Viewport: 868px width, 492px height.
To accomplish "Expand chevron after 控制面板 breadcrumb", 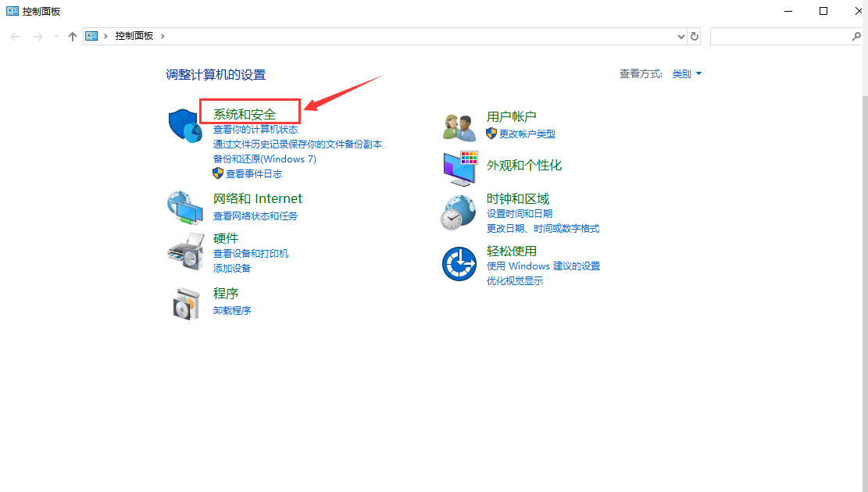I will click(163, 36).
